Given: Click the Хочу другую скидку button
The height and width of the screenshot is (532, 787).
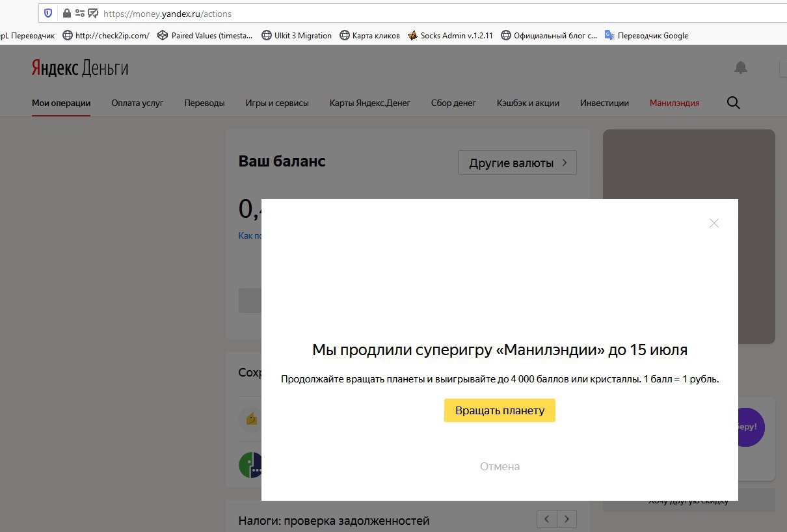Looking at the screenshot, I should tap(689, 501).
